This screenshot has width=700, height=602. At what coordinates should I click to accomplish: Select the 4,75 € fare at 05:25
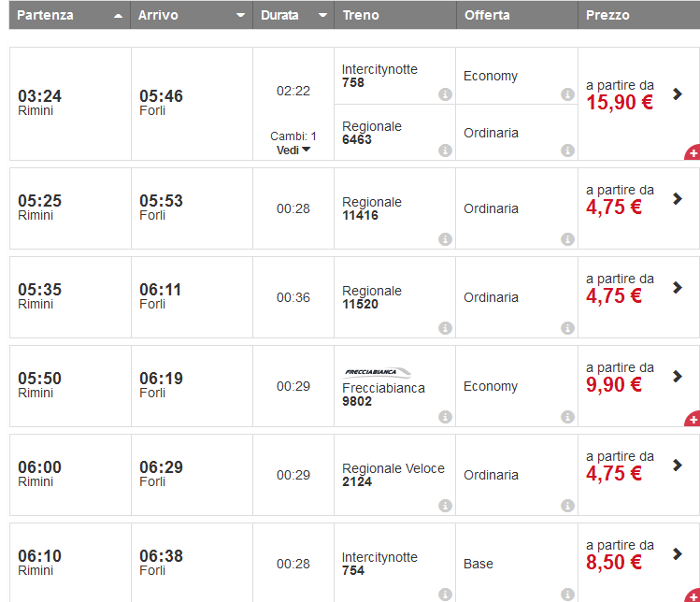[x=614, y=208]
